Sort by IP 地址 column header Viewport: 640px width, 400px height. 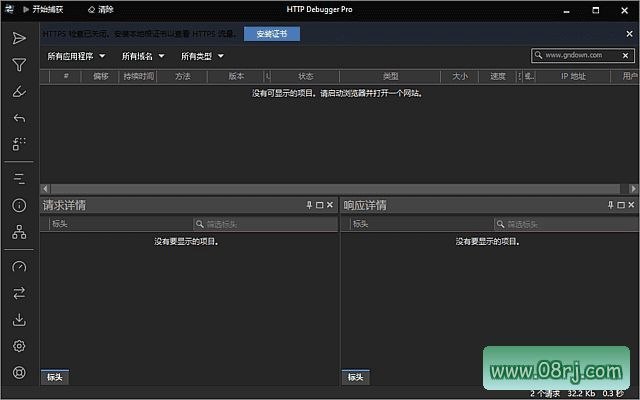[x=573, y=76]
